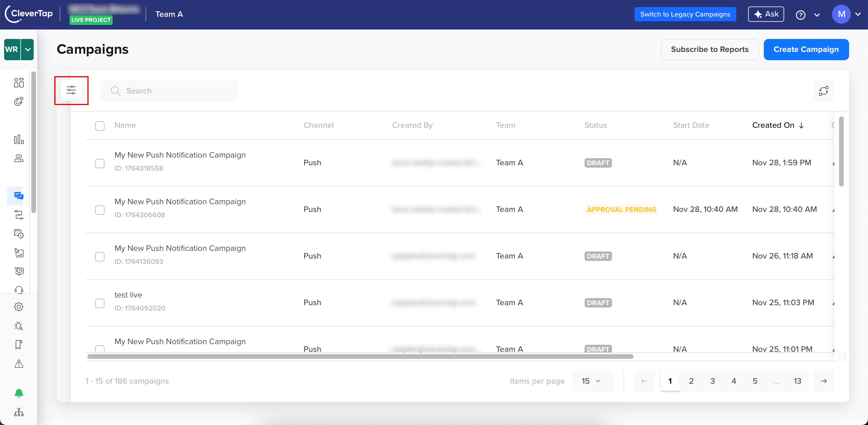Select the Segments people icon in sidebar
The height and width of the screenshot is (425, 868).
[x=19, y=158]
